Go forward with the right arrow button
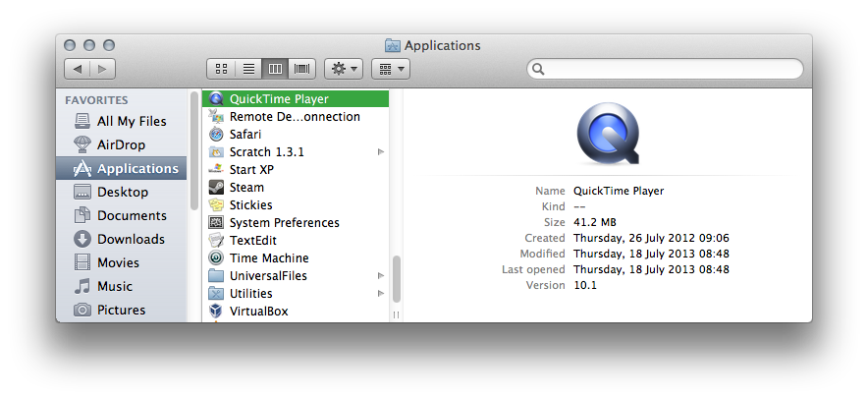The image size is (868, 400). tap(102, 69)
